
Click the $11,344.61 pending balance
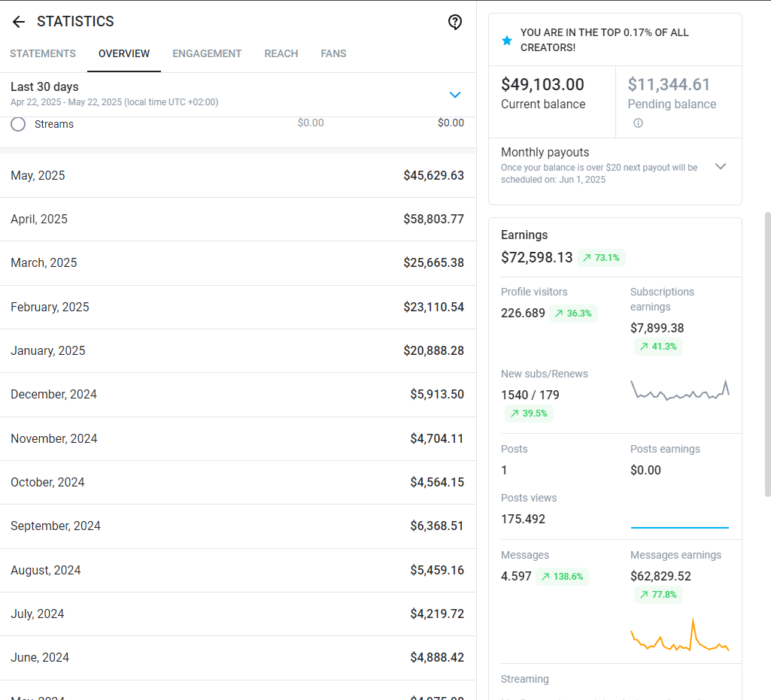(x=669, y=84)
